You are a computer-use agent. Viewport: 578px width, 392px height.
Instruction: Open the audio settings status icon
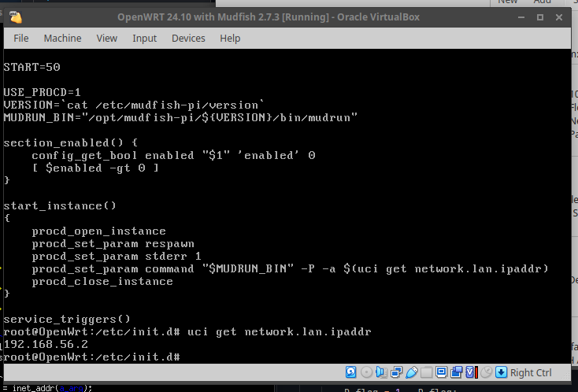click(x=381, y=372)
